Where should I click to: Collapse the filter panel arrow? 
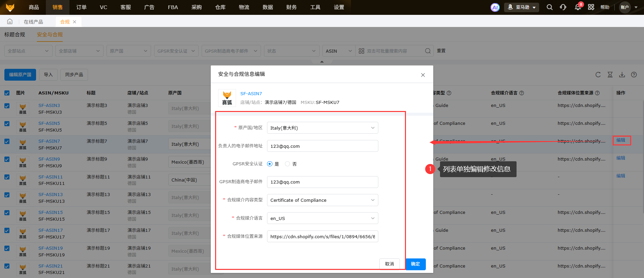pos(322,62)
